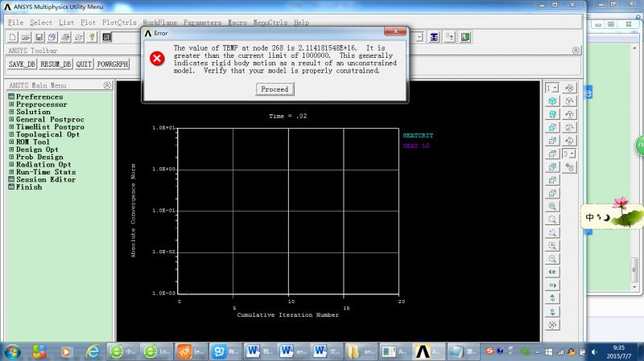Open the File menu
Image resolution: width=644 pixels, height=361 pixels.
15,23
